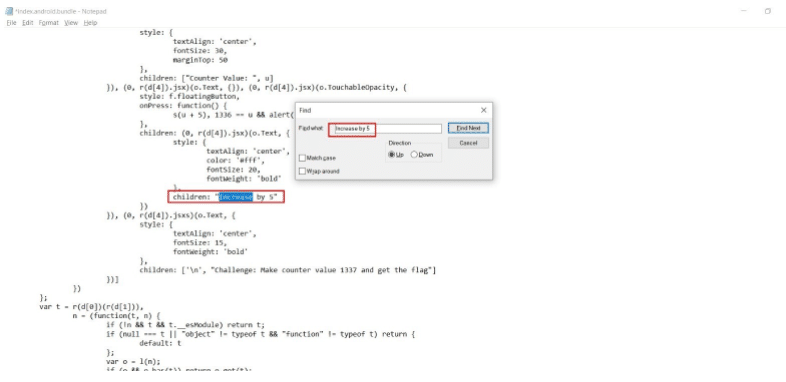Screen dimensions: 786x382
Task: Click the "color: '#fff'," line
Action: click(x=235, y=160)
